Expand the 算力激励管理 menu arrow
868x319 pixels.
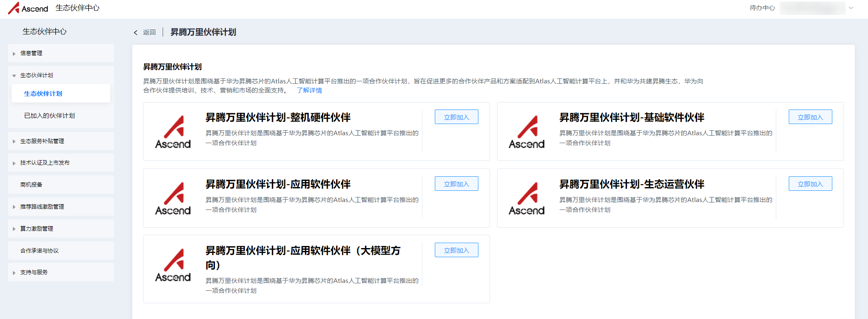tap(14, 229)
